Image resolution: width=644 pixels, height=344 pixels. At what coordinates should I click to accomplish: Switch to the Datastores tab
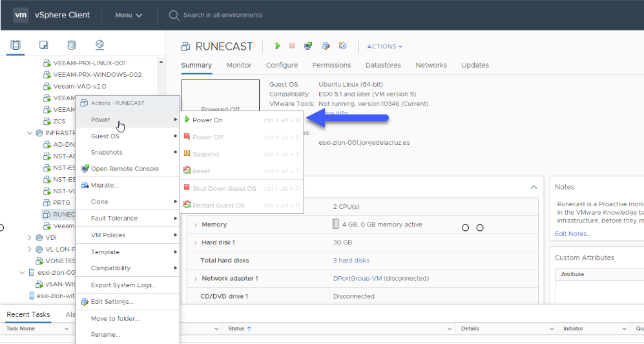383,65
